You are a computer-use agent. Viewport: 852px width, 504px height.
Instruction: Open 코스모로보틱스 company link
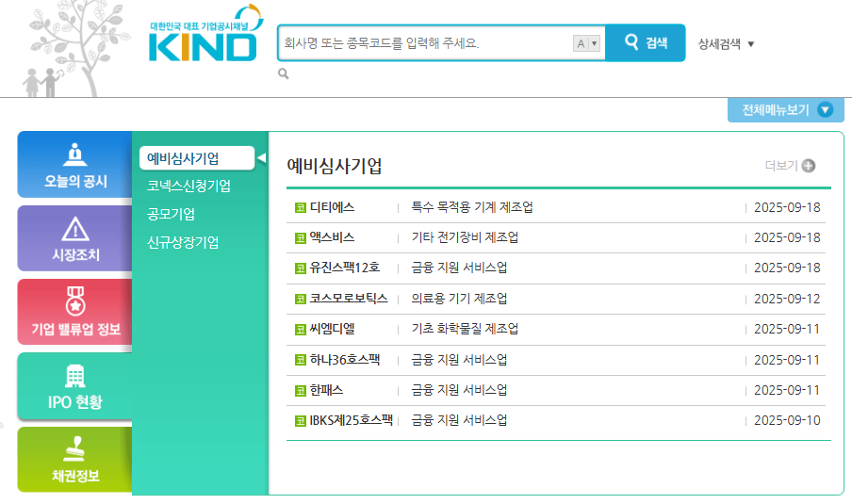349,299
